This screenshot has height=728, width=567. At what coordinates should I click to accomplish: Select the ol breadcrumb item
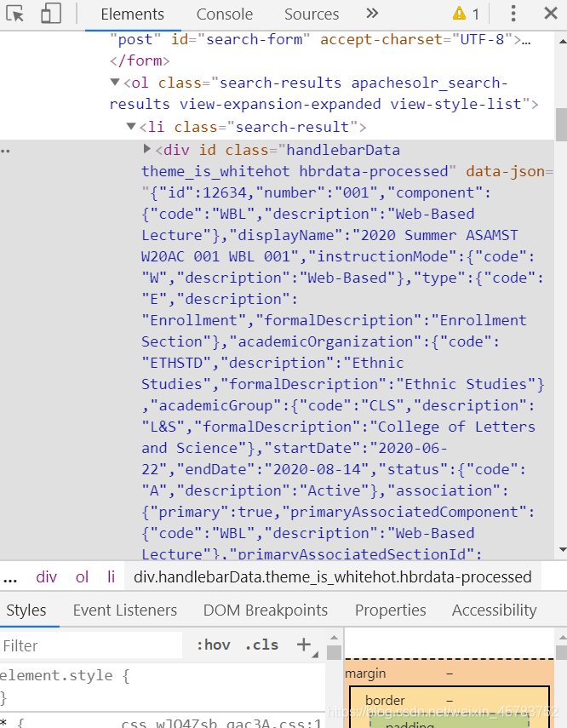point(83,577)
